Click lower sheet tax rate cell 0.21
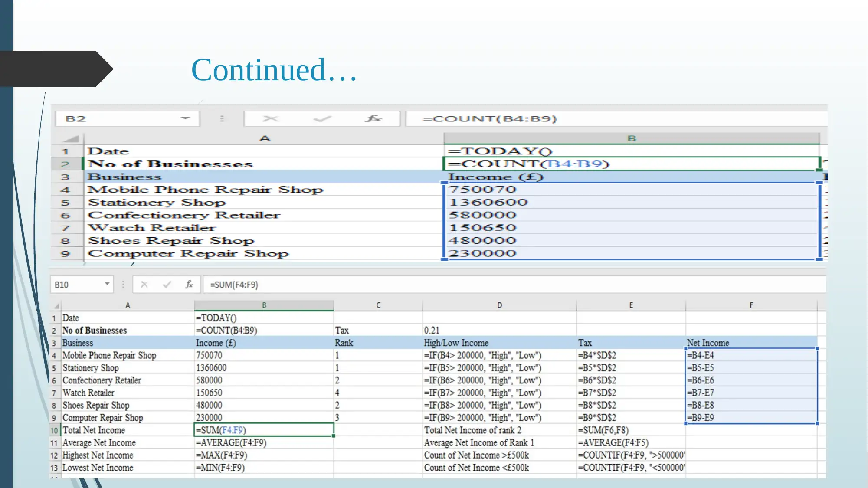Viewport: 868px width, 488px height. pos(499,331)
